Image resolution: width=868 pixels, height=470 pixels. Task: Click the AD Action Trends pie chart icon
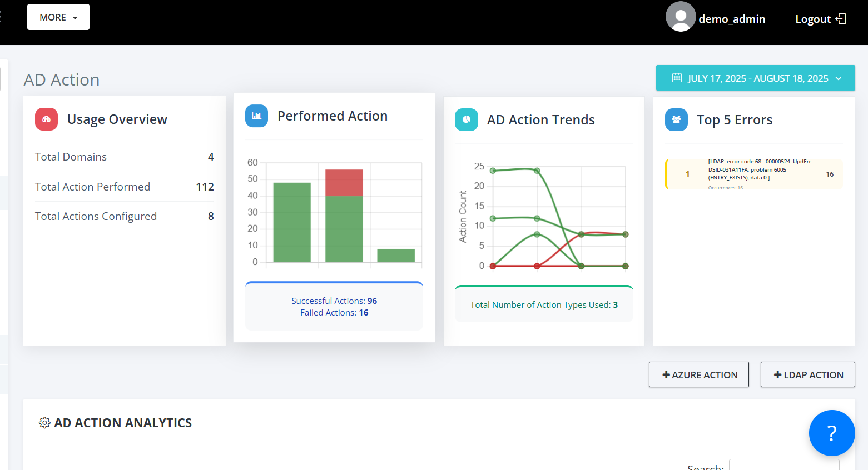(466, 119)
